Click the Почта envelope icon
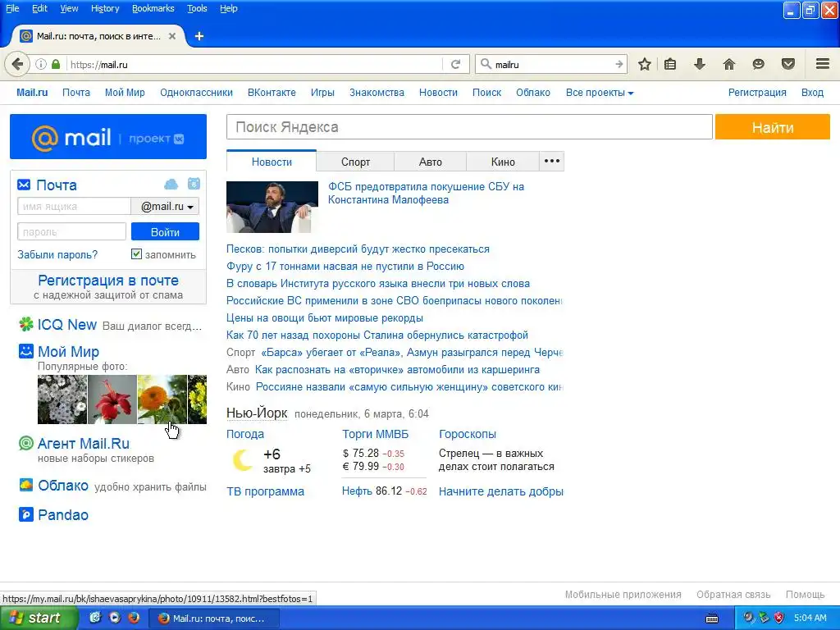This screenshot has height=630, width=840. pyautogui.click(x=24, y=185)
